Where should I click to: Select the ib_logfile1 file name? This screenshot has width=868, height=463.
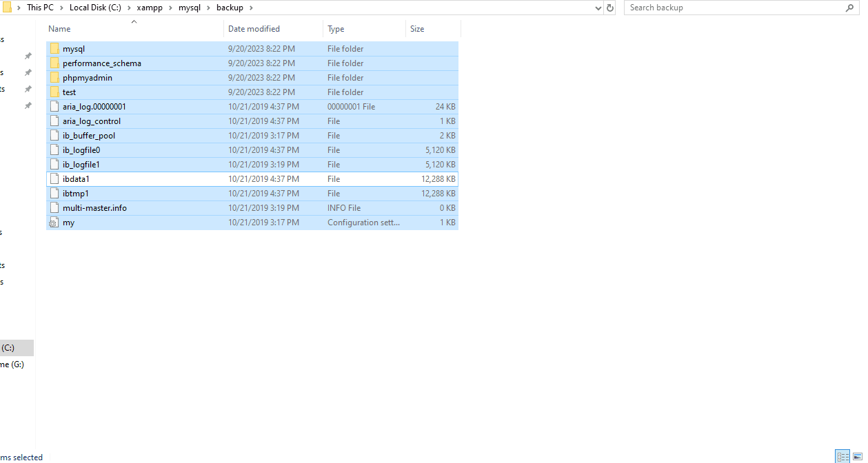81,165
